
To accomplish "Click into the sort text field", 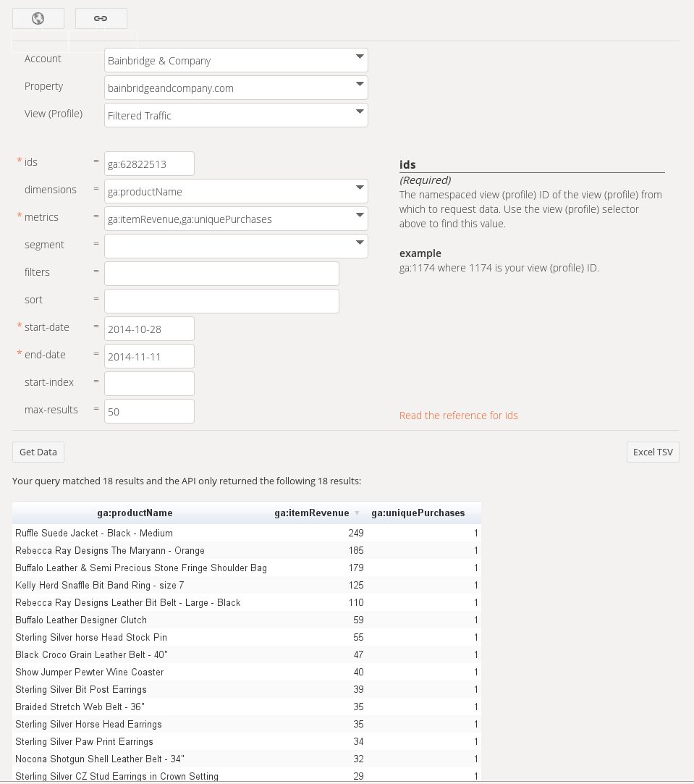I will tap(221, 301).
